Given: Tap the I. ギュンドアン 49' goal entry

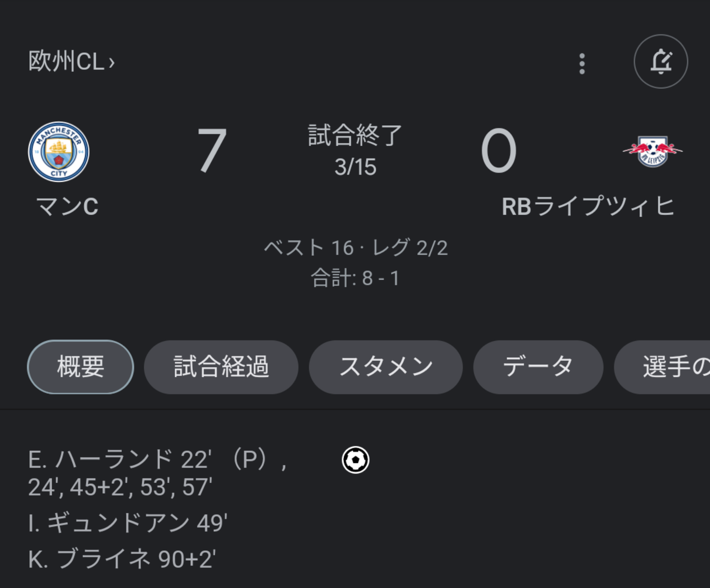Looking at the screenshot, I should tap(128, 523).
